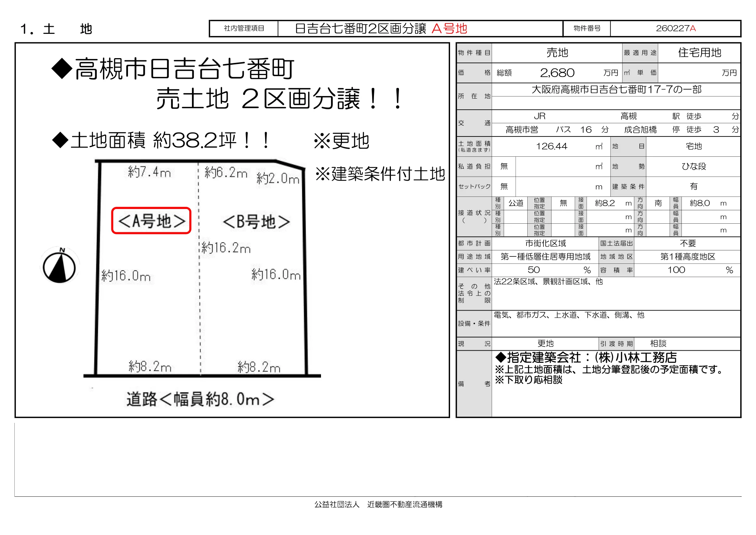
Task: Click the 約7.4m dimension in the plot plan
Action: point(149,172)
